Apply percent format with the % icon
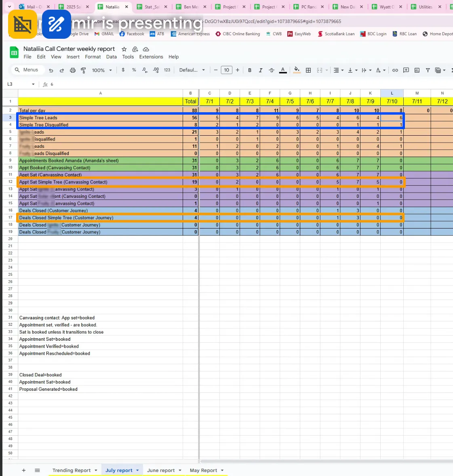Screen dimensions: 453x476 (134, 70)
